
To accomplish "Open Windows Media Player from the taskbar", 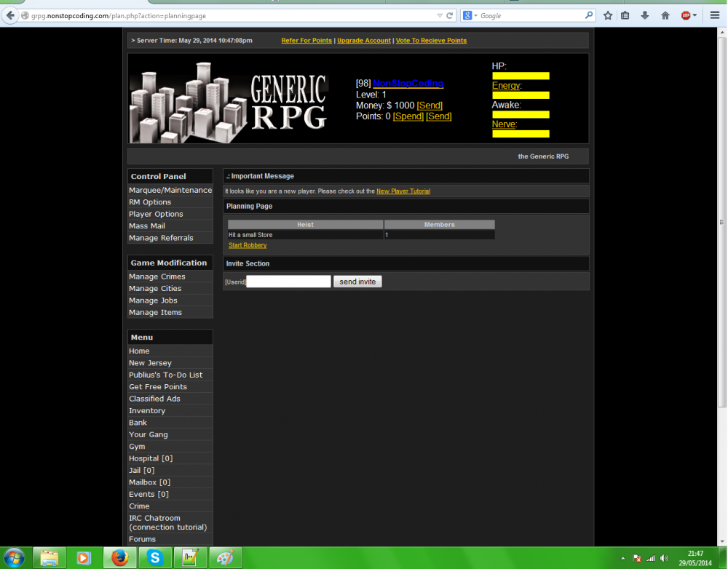I will coord(83,557).
